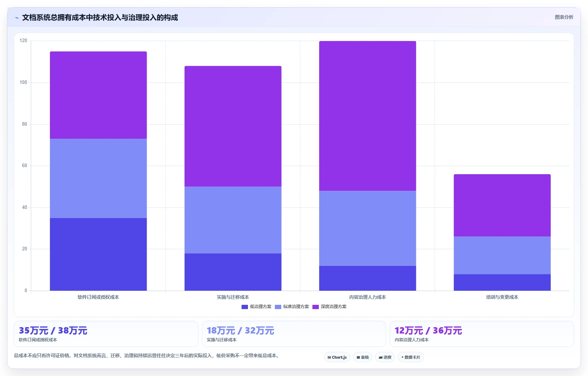This screenshot has width=588, height=376.
Task: Click the dark blue segment of 软件订阅或授权成本 bar
Action: point(98,254)
